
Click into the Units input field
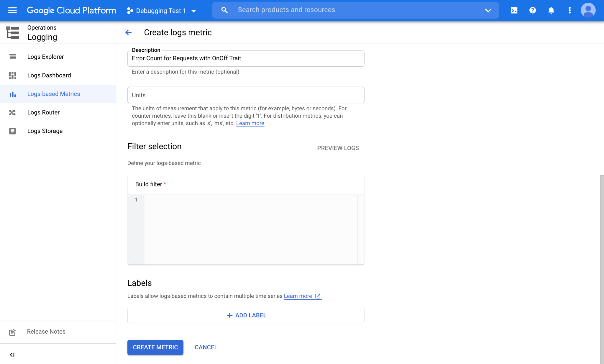246,95
